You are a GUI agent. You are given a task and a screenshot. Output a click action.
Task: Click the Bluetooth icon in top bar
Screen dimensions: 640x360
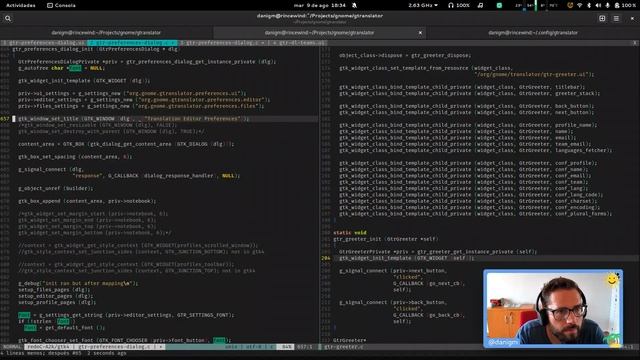pos(589,5)
